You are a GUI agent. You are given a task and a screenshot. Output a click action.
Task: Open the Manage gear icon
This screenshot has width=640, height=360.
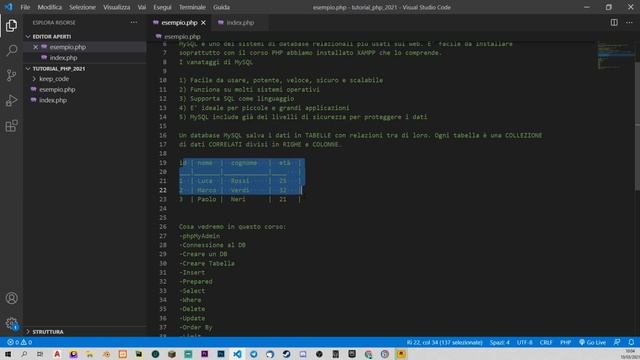[x=11, y=324]
